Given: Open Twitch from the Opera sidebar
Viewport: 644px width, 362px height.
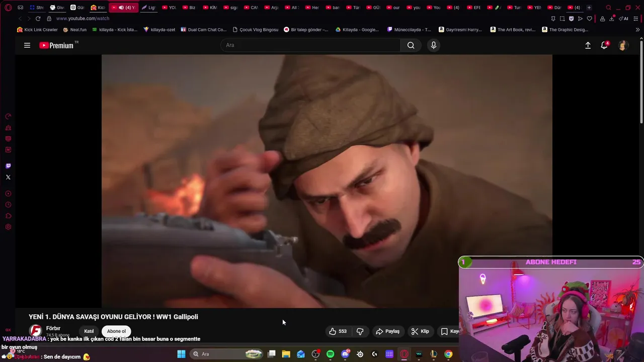Looking at the screenshot, I should (x=8, y=166).
